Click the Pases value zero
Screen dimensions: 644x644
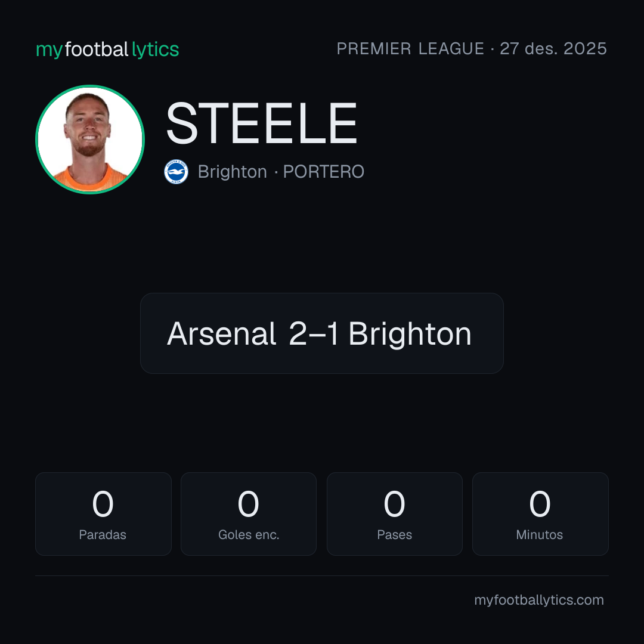pos(394,504)
